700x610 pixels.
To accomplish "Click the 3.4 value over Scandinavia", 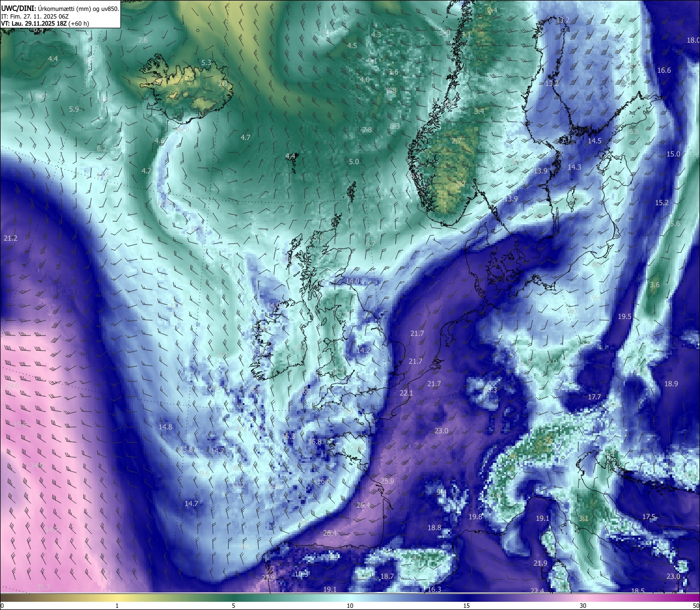I will (479, 111).
